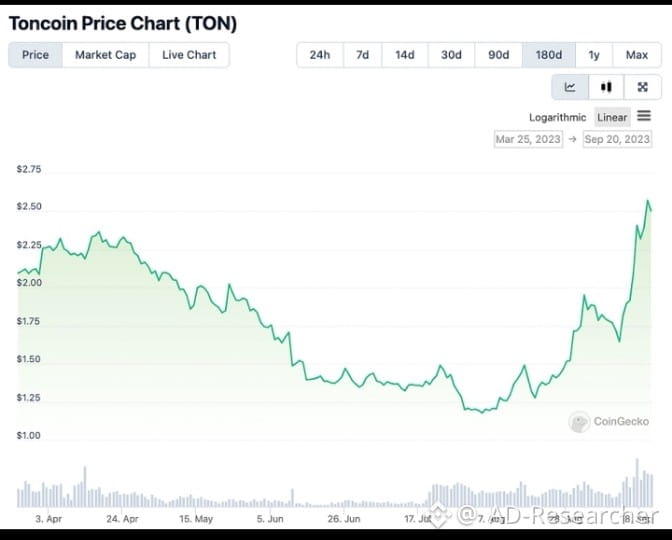Switch to the Market Cap tab
The image size is (672, 540).
pos(105,55)
